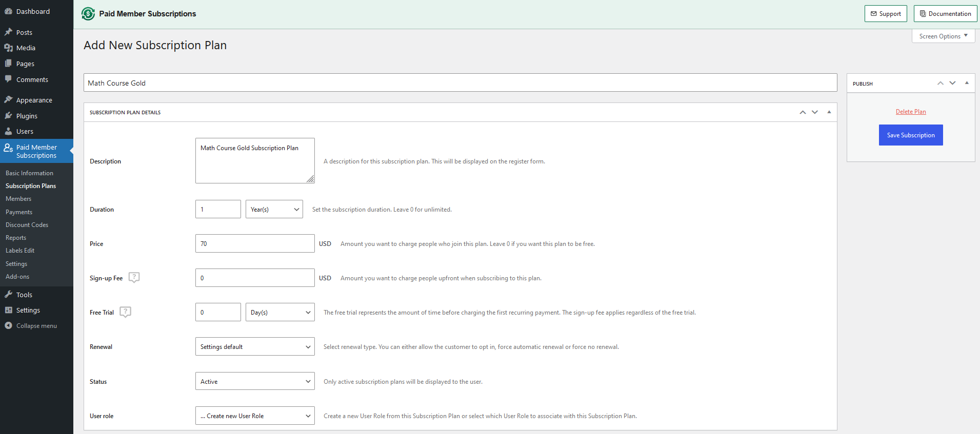Click the Tools wrench icon
The image size is (980, 434).
8,294
